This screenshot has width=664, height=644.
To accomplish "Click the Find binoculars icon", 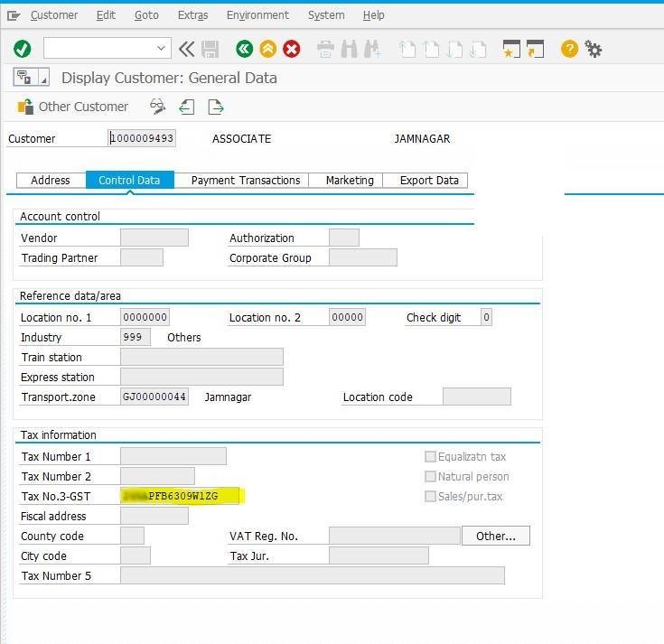I will coord(349,49).
